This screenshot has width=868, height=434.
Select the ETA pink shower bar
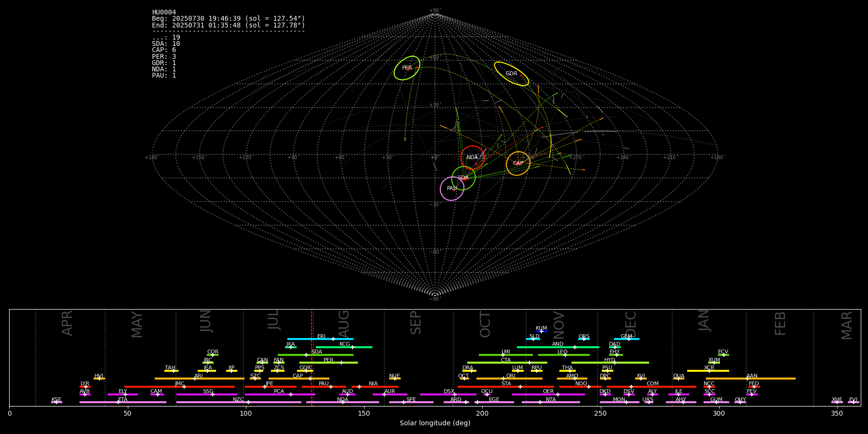pos(123,402)
